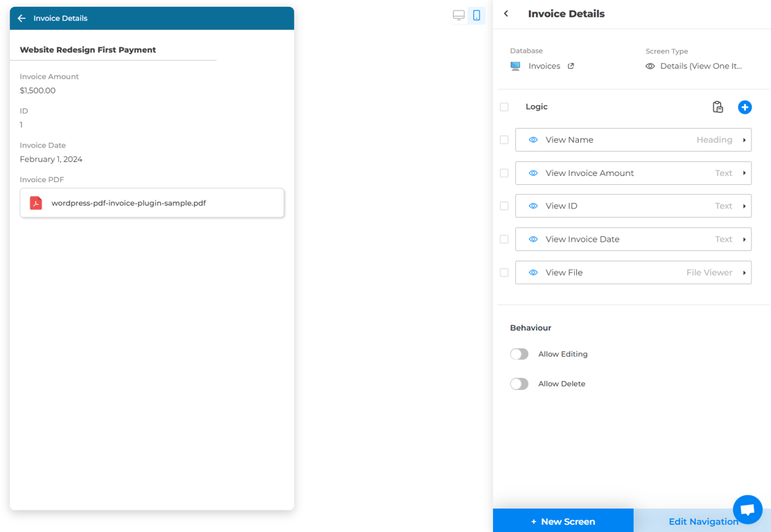
Task: Click the New Screen button
Action: tap(563, 521)
